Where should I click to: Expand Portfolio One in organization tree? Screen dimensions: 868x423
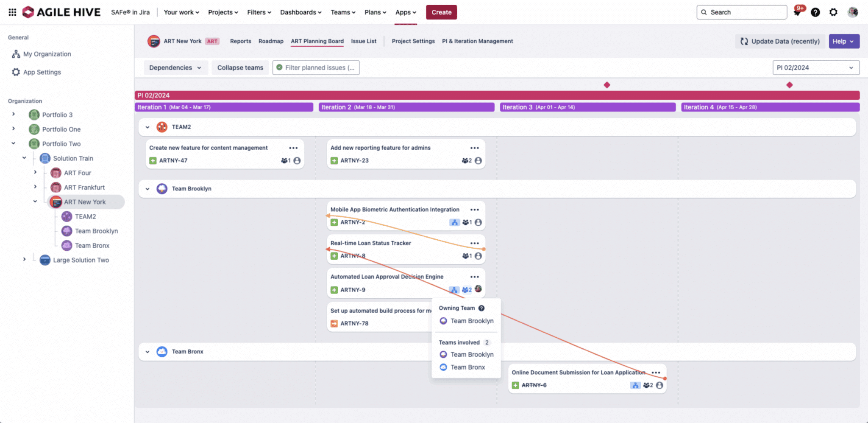click(14, 129)
